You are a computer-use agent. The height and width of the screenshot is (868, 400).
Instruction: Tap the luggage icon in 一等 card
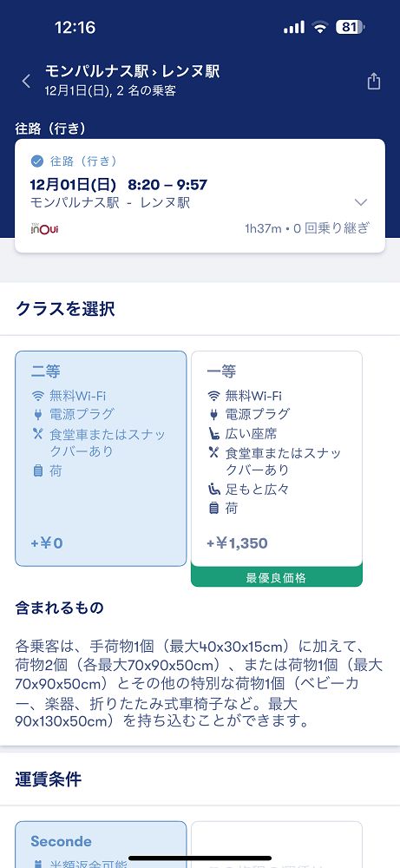click(213, 508)
